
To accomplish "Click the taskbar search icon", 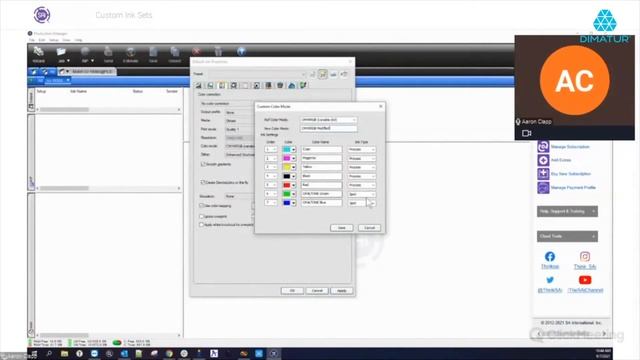I will (49, 353).
